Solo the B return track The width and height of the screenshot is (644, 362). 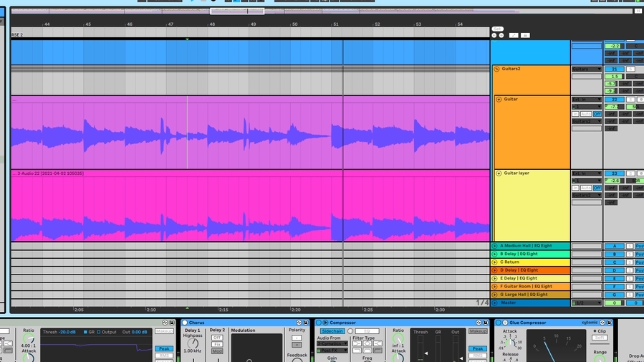tap(630, 254)
